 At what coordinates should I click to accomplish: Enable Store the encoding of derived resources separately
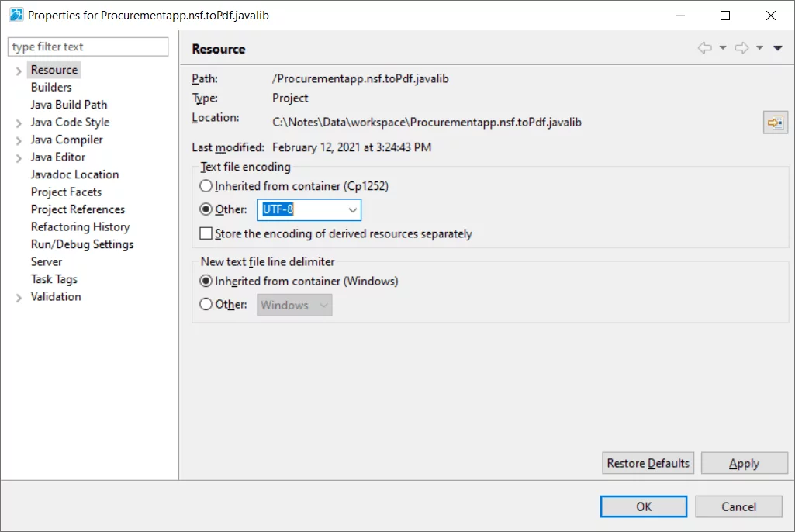click(206, 233)
